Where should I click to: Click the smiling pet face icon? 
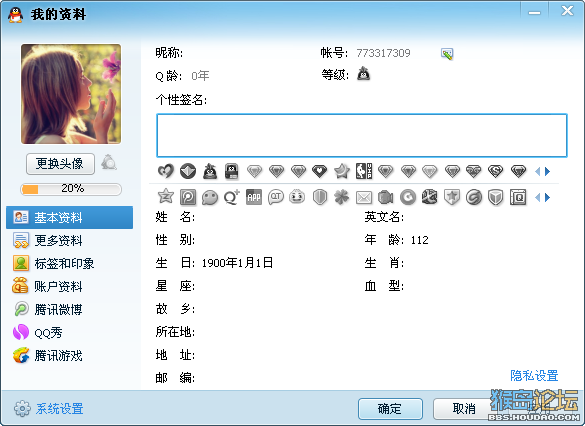click(x=297, y=197)
